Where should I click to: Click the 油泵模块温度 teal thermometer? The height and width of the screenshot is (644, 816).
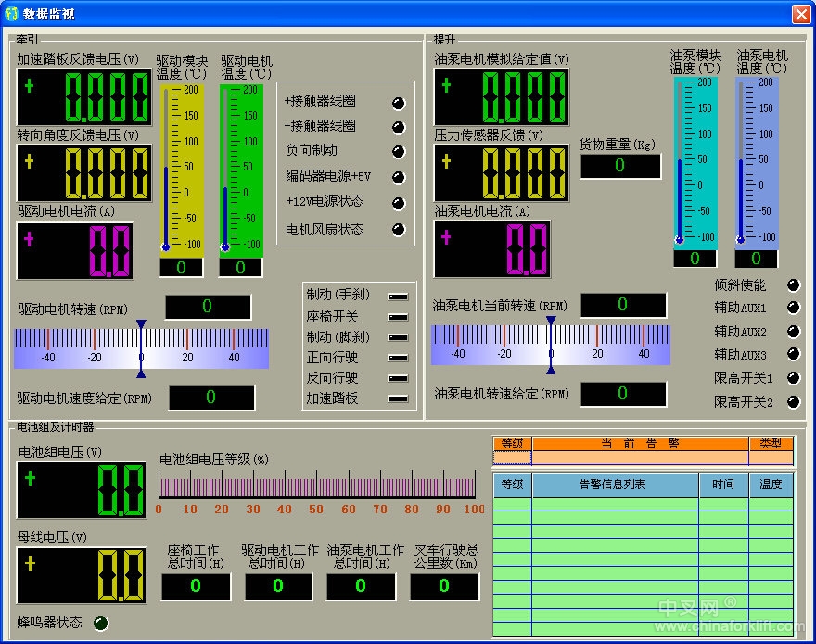coord(695,163)
